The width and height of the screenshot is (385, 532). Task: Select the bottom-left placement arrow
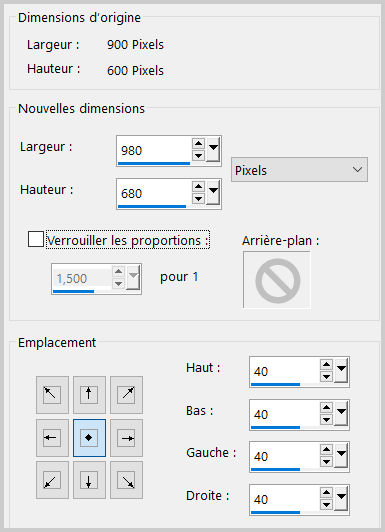coord(52,480)
